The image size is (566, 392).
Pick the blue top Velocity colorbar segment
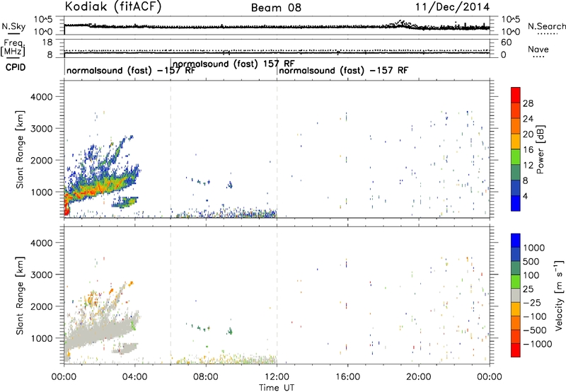(x=516, y=241)
